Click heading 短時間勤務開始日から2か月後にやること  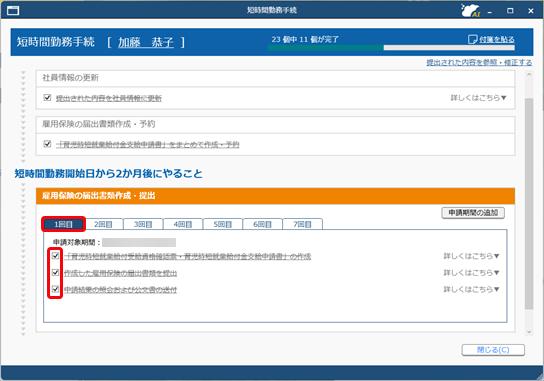[108, 173]
